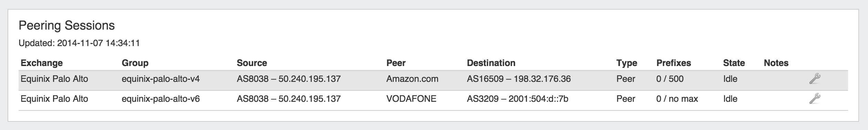Click the Notes column header
The height and width of the screenshot is (130, 868).
tap(776, 63)
